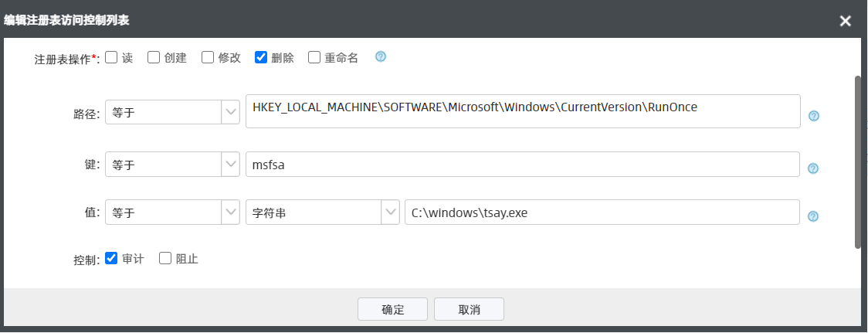868x333 pixels.
Task: Expand the 字符串 value type dropdown
Action: pos(321,212)
